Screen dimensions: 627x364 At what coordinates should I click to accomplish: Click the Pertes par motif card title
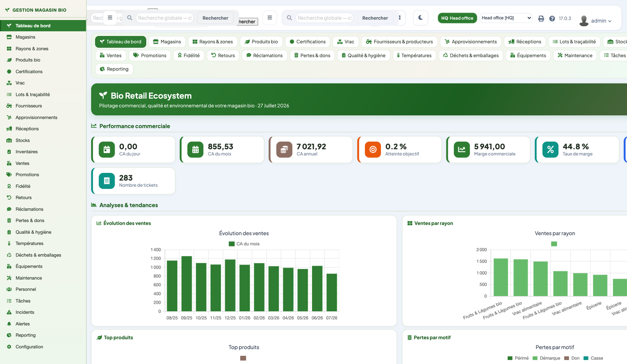(432, 338)
